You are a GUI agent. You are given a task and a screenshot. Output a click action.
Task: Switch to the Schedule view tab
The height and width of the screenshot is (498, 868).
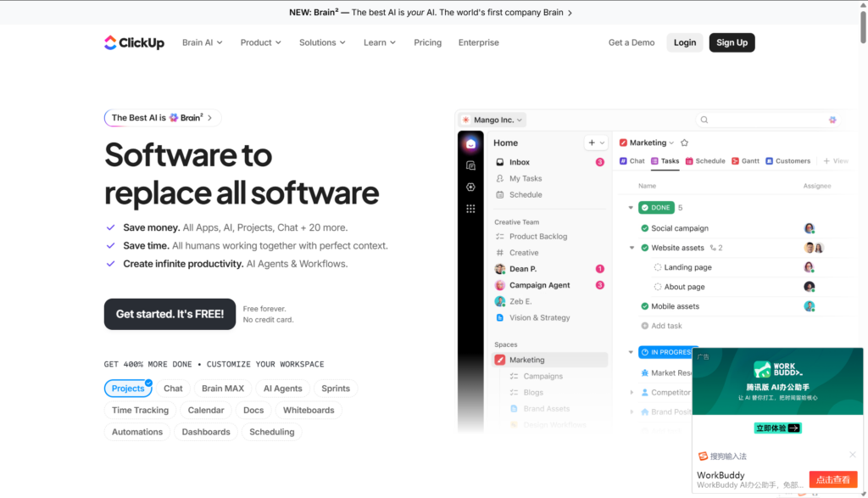coord(705,161)
